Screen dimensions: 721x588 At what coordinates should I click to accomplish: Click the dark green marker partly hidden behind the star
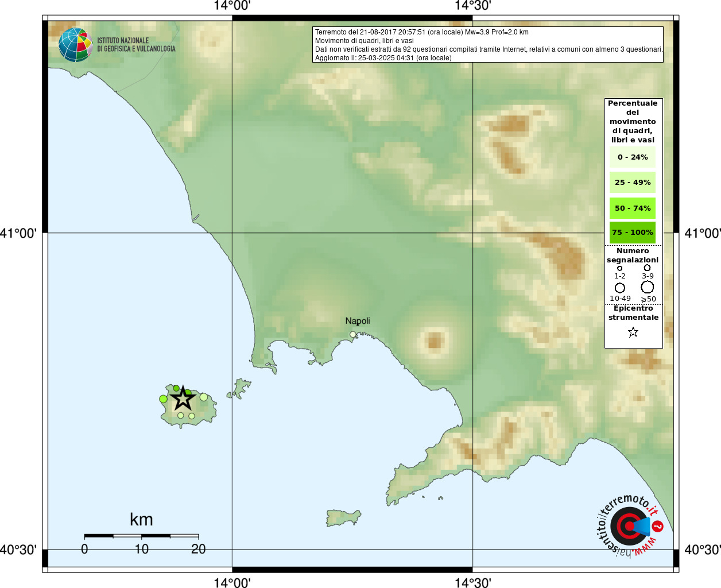pos(188,393)
